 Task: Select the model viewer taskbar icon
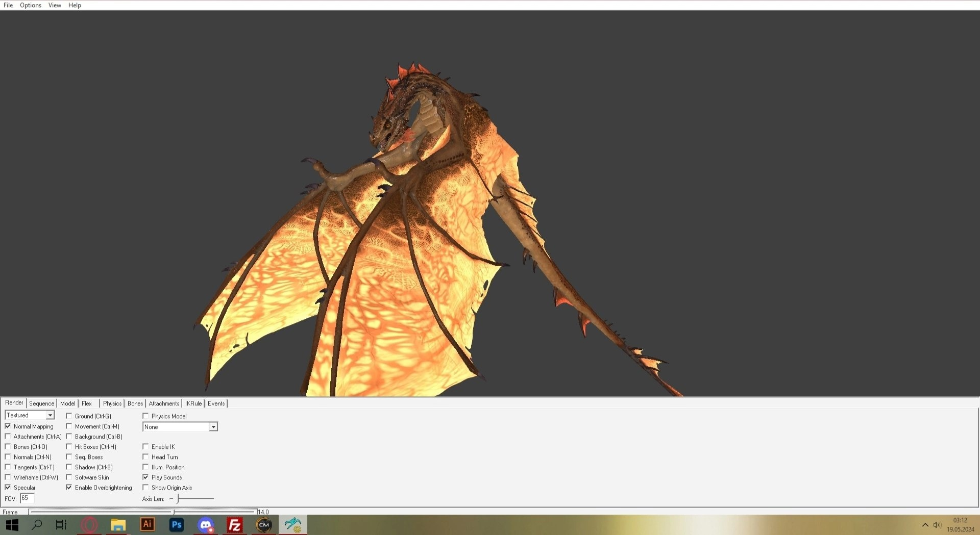coord(293,524)
